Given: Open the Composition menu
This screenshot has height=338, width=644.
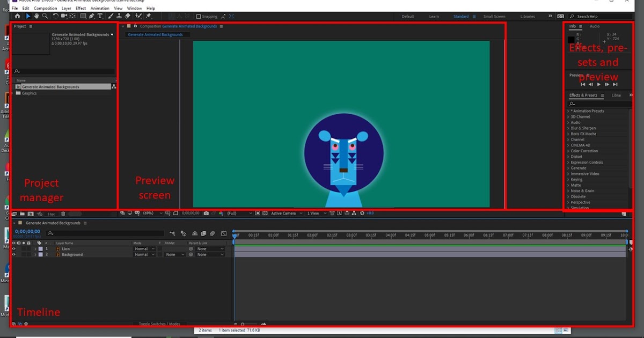Looking at the screenshot, I should (x=46, y=8).
